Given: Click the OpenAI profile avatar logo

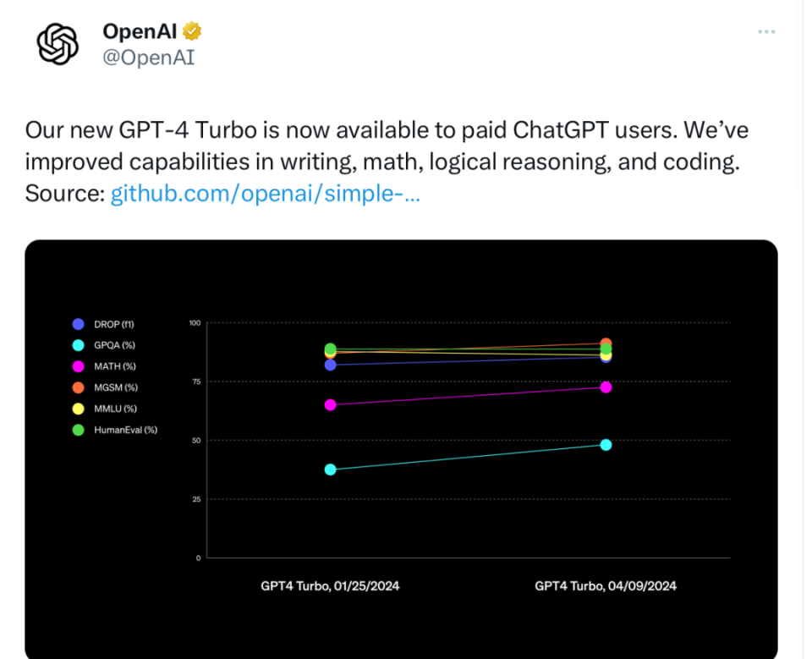Looking at the screenshot, I should [x=58, y=43].
